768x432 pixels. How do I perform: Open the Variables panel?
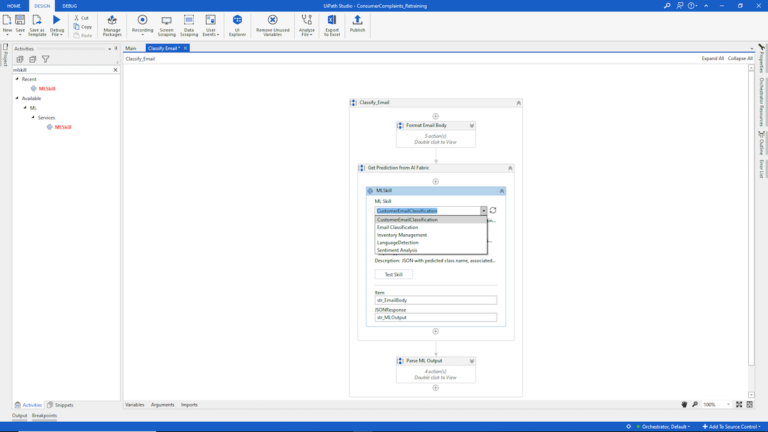pos(135,405)
